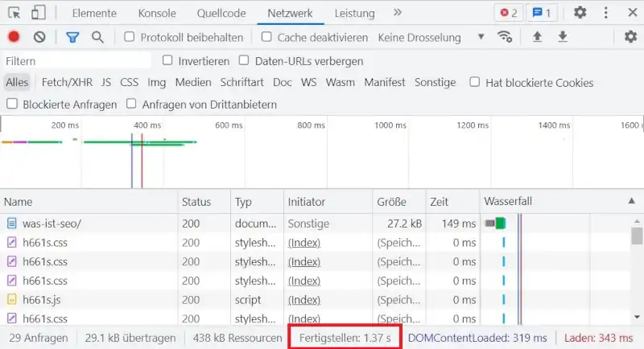This screenshot has width=644, height=349.
Task: Sort by Wasserfall using the triangle arrow
Action: pos(631,201)
